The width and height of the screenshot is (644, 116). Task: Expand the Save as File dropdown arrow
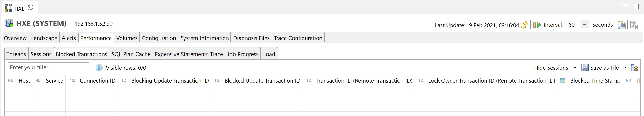point(625,68)
